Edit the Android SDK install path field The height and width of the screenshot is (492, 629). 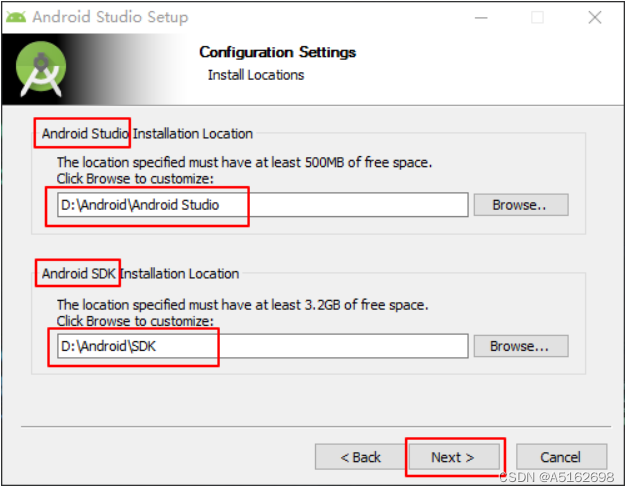tap(264, 348)
